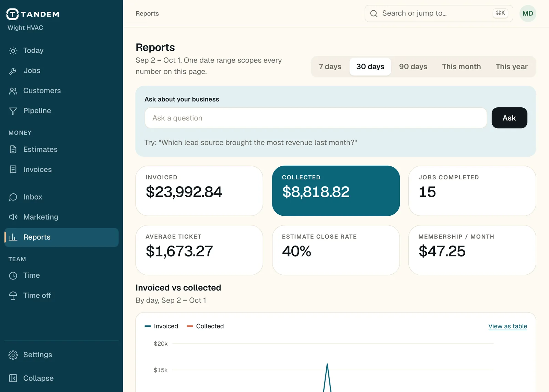Viewport: 549px width, 392px height.
Task: Open the Membership / Month card
Action: [x=472, y=250]
